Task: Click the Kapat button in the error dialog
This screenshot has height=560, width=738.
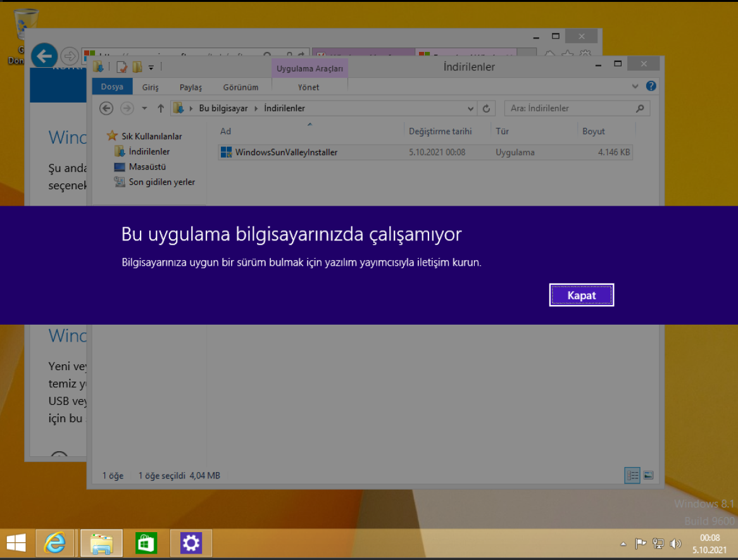Action: 581,295
